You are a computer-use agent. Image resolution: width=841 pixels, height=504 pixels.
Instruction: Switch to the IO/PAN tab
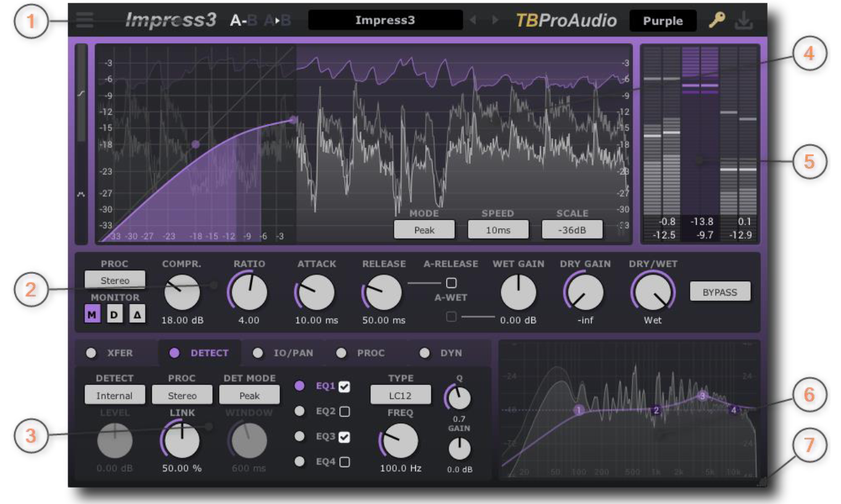(x=283, y=353)
